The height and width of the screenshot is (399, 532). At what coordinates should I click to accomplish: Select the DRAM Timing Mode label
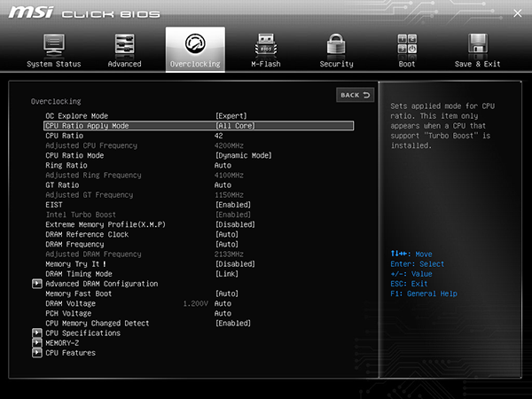click(79, 274)
